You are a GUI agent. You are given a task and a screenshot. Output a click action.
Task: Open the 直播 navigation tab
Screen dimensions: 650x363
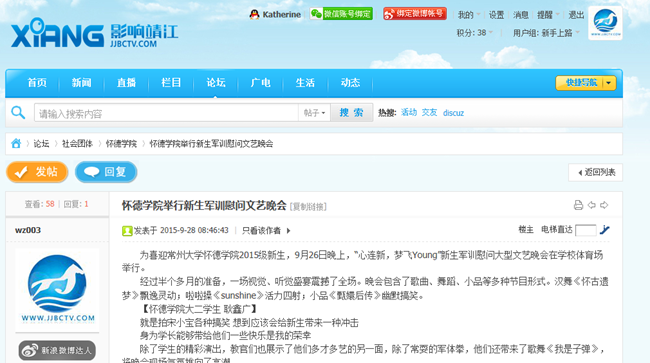click(x=126, y=82)
